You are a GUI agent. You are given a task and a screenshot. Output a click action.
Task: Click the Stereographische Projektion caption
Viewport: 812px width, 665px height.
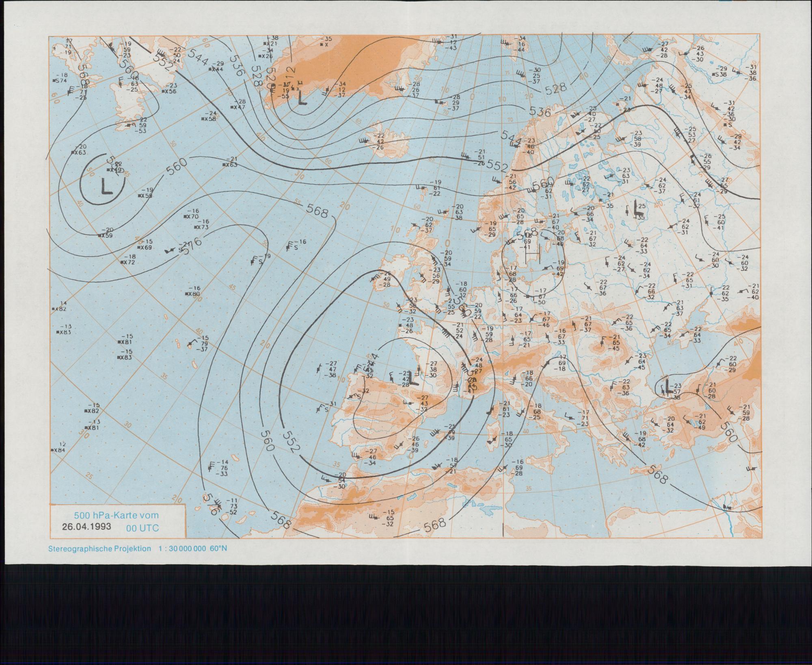point(100,548)
